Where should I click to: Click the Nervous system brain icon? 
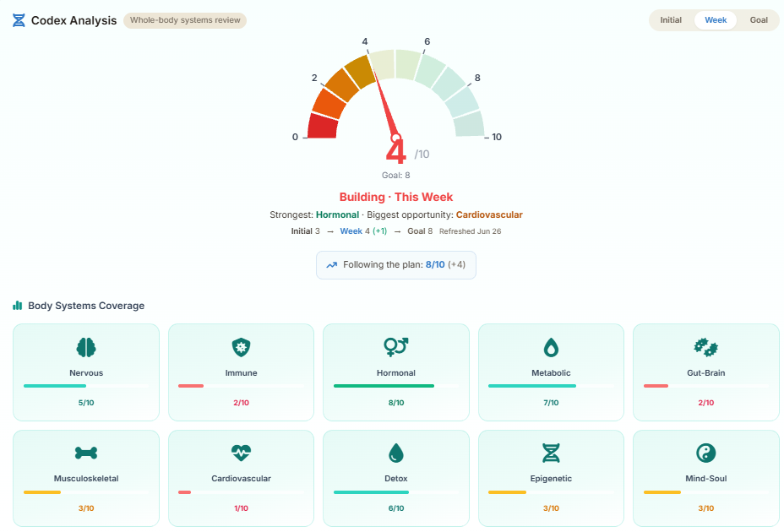coord(86,347)
